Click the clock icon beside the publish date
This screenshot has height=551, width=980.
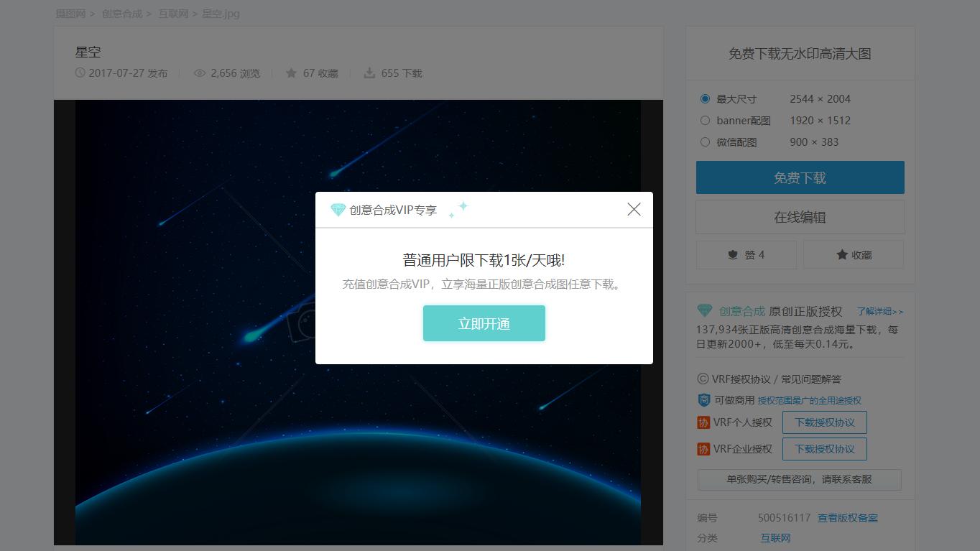(x=79, y=73)
